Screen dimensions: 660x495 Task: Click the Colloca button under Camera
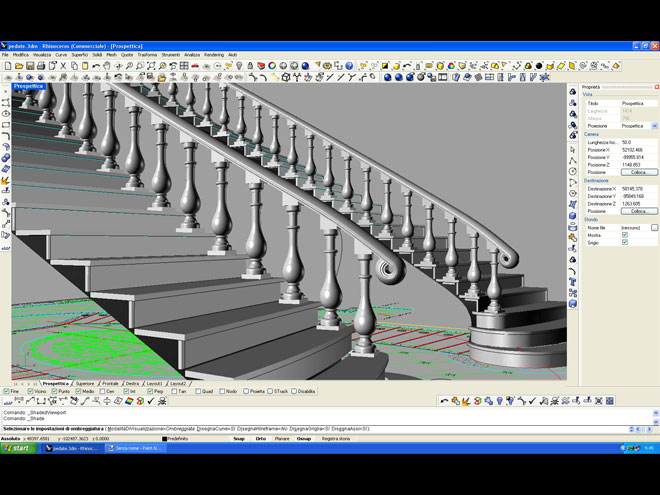point(639,172)
